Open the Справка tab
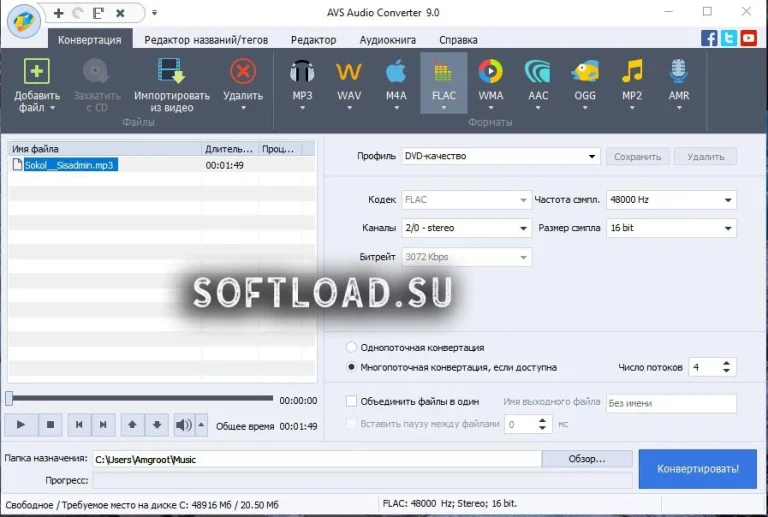768x517 pixels. pyautogui.click(x=458, y=40)
